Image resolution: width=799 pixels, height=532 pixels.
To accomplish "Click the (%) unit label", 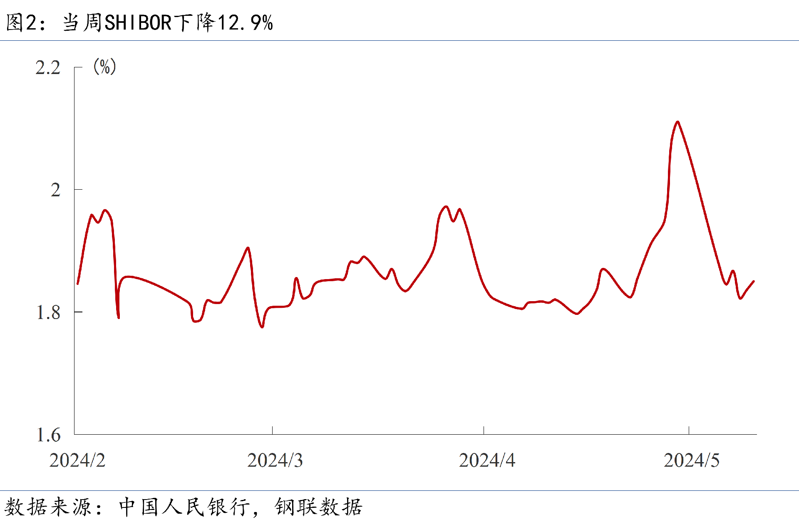I will coord(104,67).
